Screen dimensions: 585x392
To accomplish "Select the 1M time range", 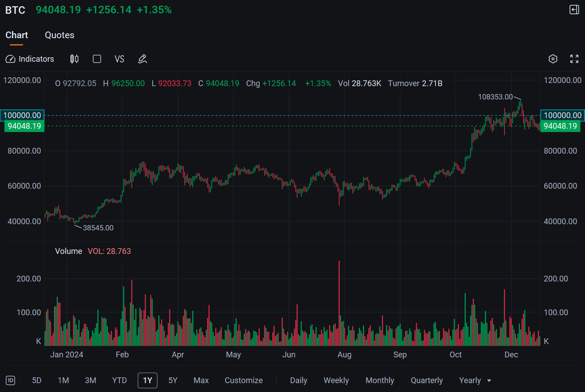I will click(x=63, y=380).
